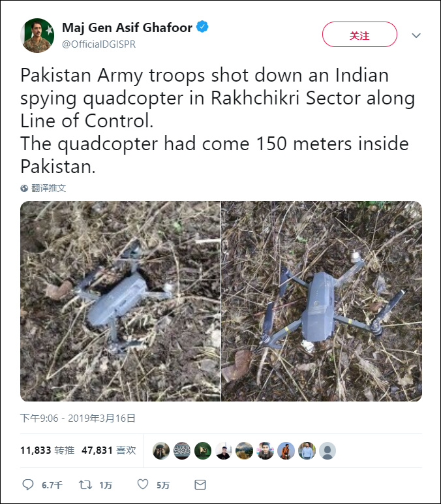Open the last grey default liker avatar

[327, 450]
